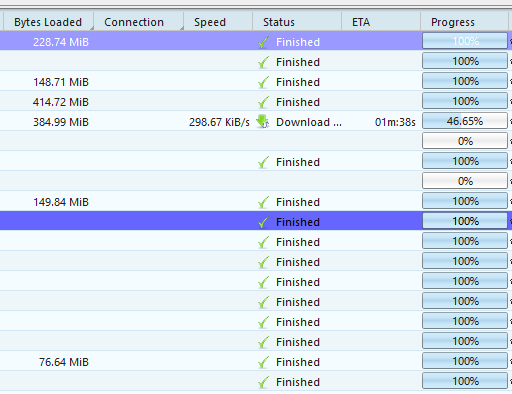Screen dimensions: 512x394
Task: Click the 'Download ...' status text
Action: [309, 122]
